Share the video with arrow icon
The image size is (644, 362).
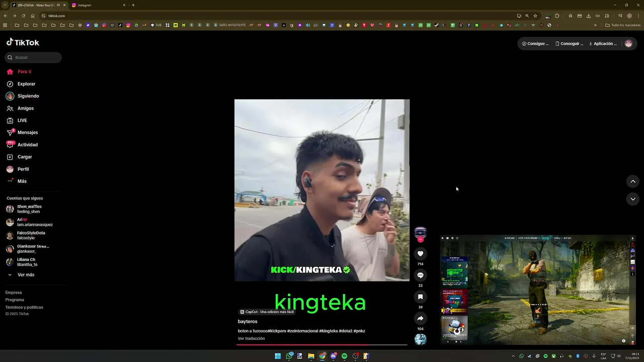pyautogui.click(x=420, y=318)
